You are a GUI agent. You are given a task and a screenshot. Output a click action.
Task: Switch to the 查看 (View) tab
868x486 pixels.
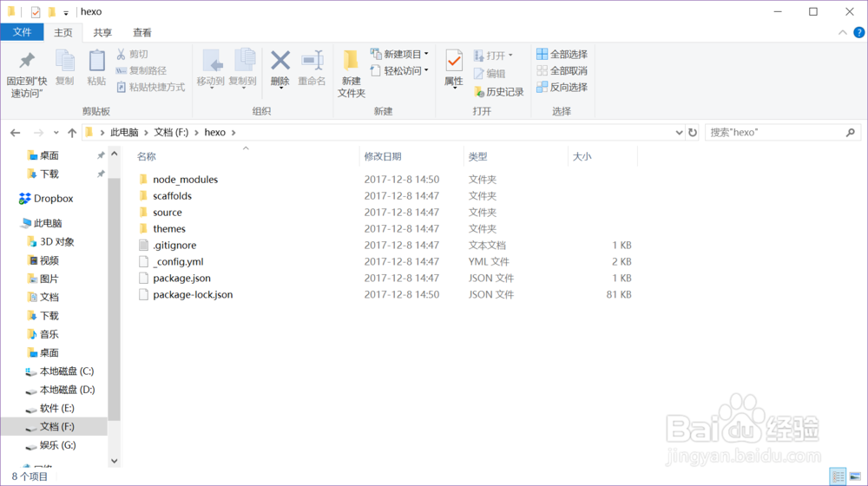click(142, 33)
